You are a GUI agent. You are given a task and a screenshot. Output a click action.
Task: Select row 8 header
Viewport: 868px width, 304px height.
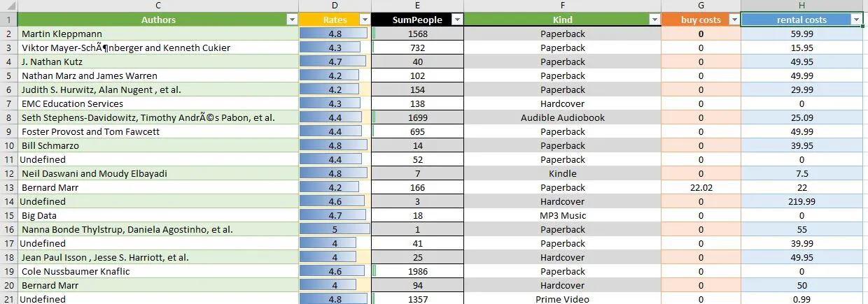[8, 117]
